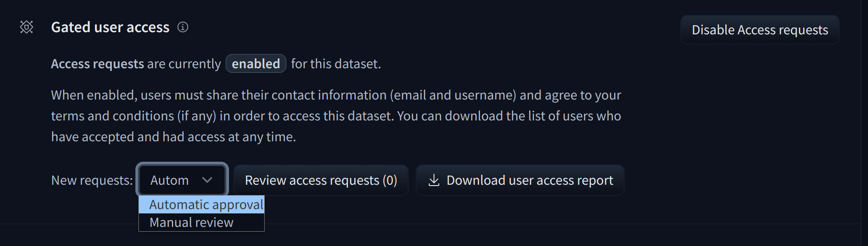Open Review access requests (0)
Image resolution: width=868 pixels, height=246 pixels.
coord(321,180)
